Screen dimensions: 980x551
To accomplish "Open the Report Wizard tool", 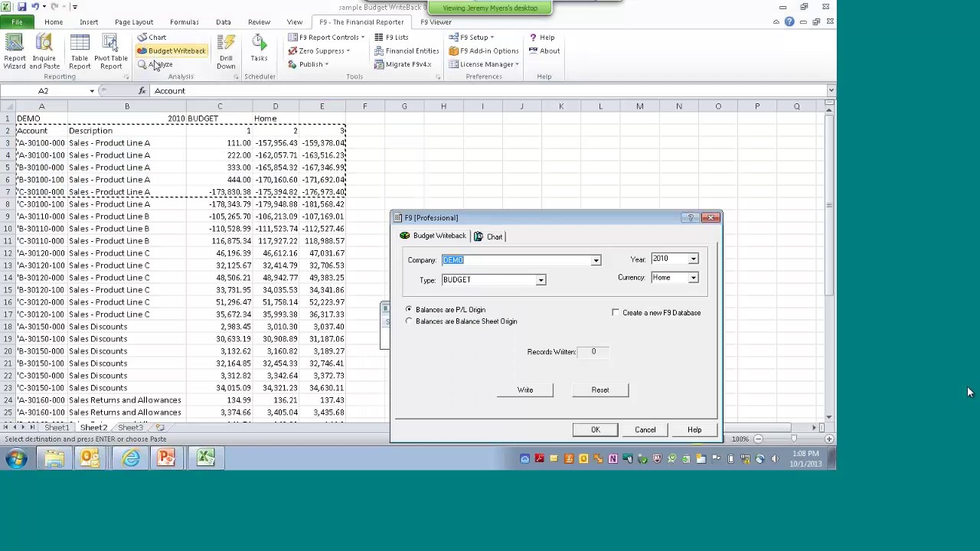I will (x=15, y=52).
